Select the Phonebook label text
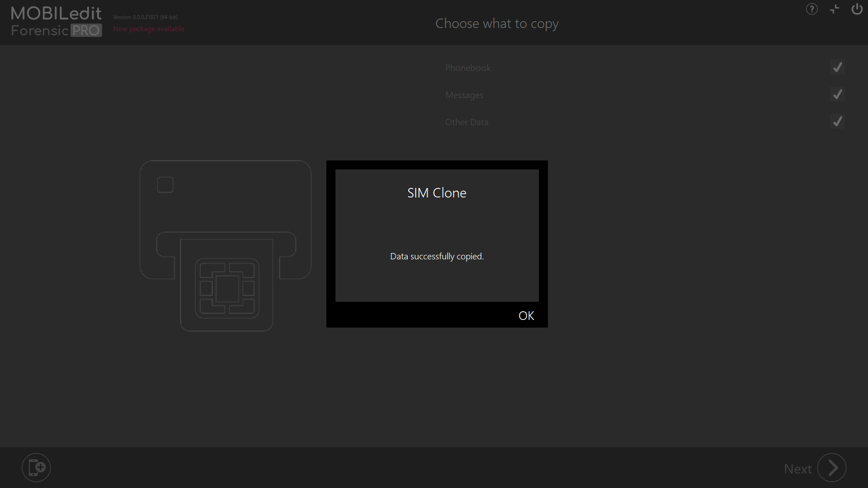The height and width of the screenshot is (488, 868). [x=468, y=68]
